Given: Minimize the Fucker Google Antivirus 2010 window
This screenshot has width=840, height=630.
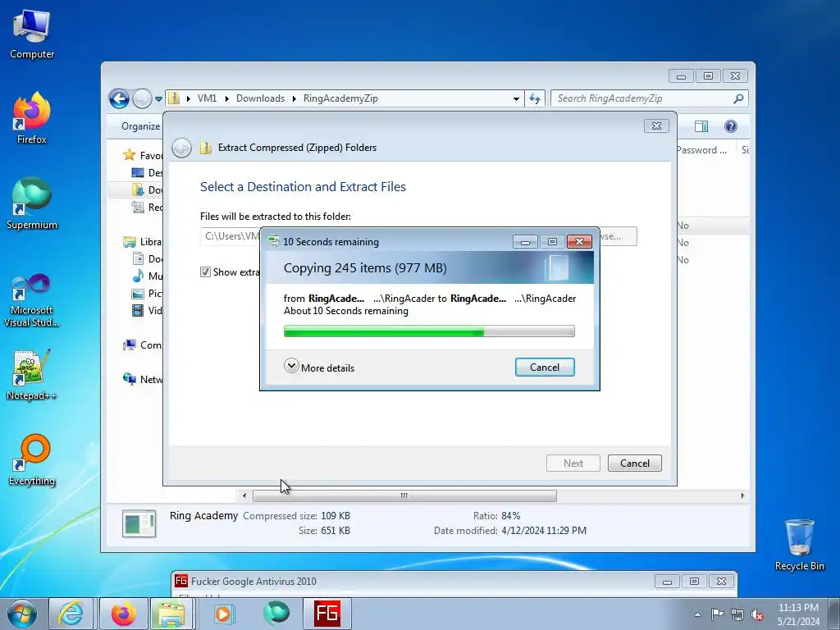Looking at the screenshot, I should point(667,582).
